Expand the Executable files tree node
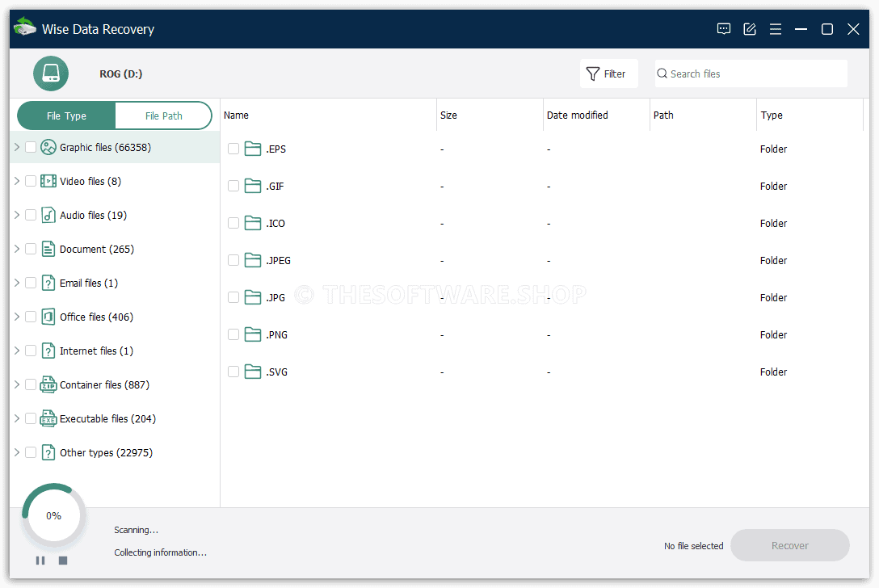This screenshot has width=879, height=588. tap(17, 418)
